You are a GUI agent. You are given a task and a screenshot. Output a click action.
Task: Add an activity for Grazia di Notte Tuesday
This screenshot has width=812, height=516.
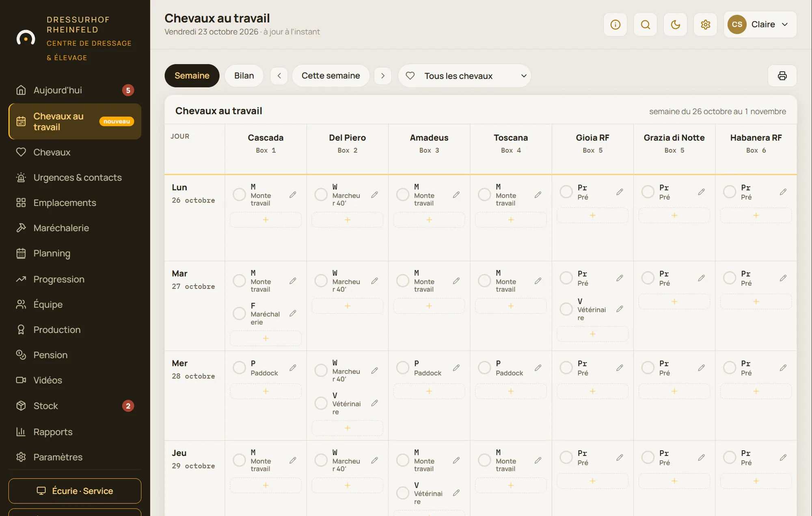pyautogui.click(x=674, y=301)
